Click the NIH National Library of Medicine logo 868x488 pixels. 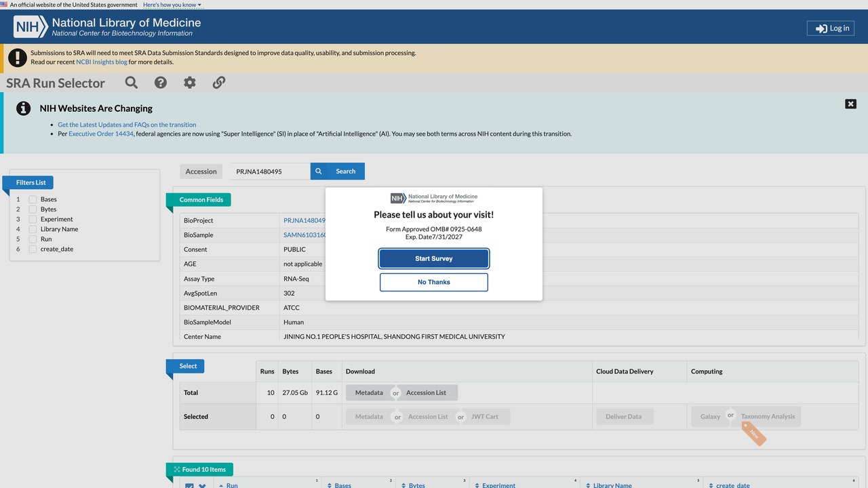point(107,27)
